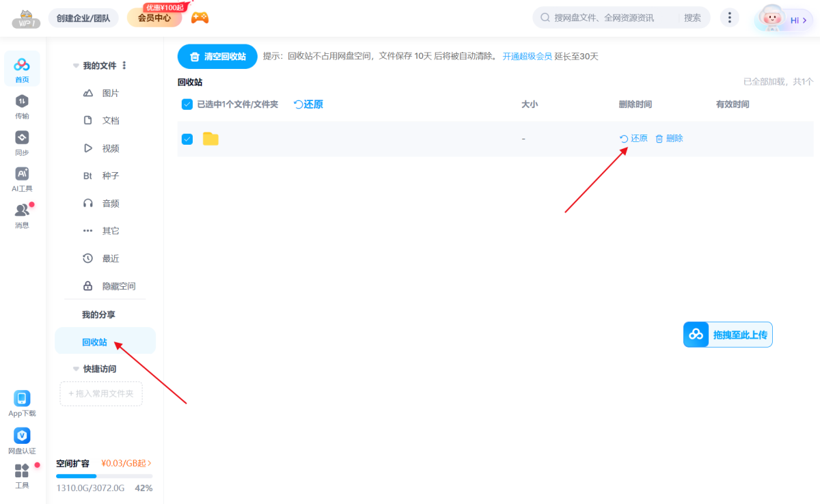Click the three-dot icon next to 我的文件
Screen dimensions: 820x504
124,66
